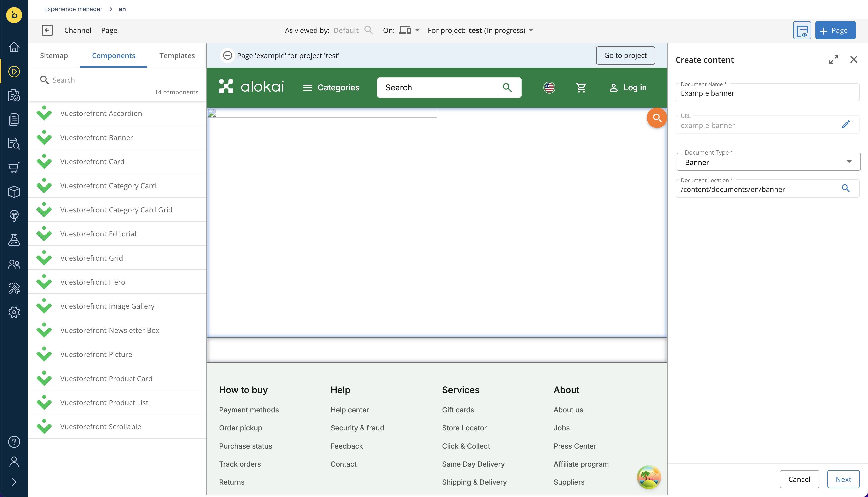
Task: Open the Document Type dropdown
Action: [768, 162]
